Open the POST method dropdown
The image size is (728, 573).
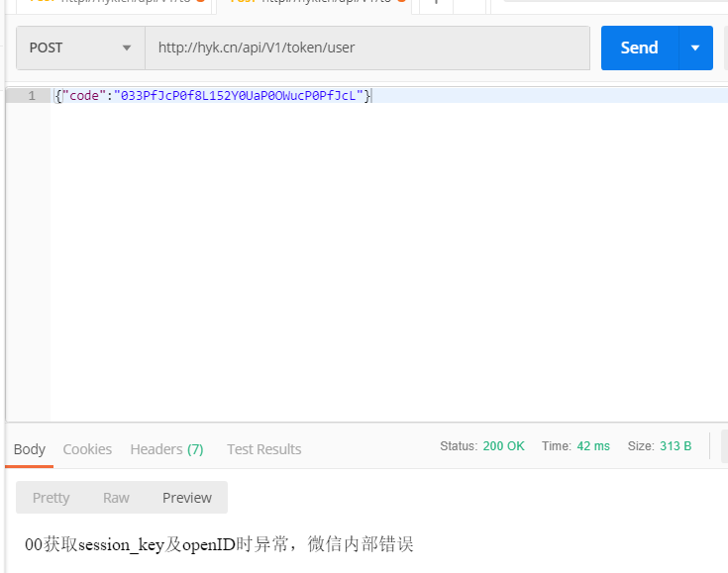pos(81,48)
